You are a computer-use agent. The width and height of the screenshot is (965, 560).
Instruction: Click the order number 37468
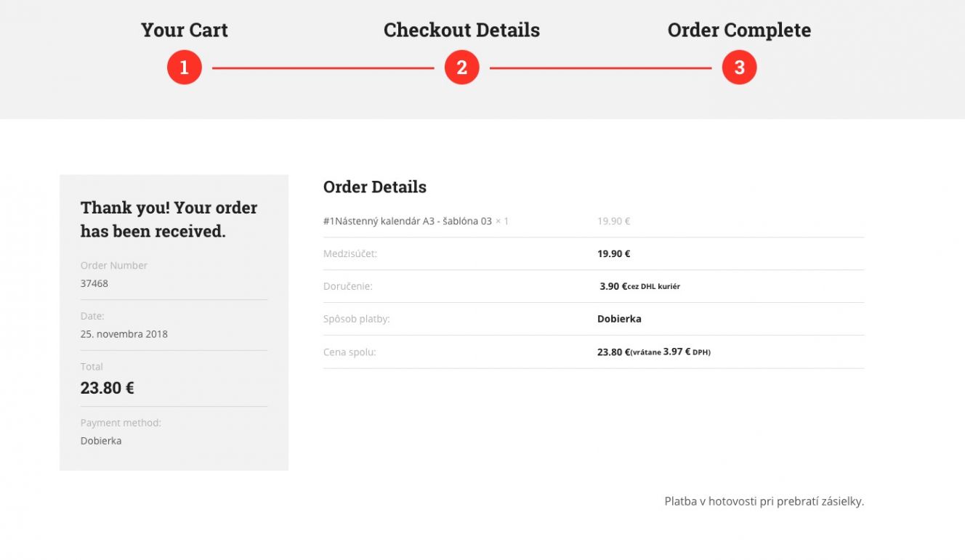pyautogui.click(x=94, y=283)
